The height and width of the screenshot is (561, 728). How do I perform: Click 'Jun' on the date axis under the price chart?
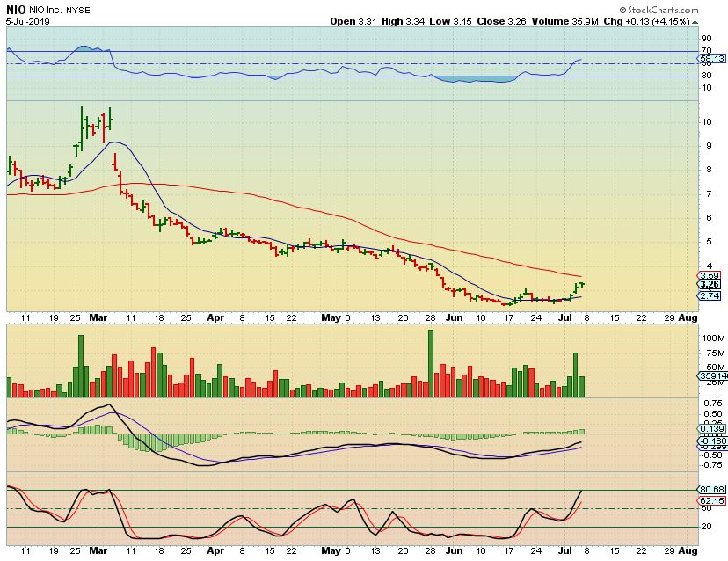pos(454,317)
